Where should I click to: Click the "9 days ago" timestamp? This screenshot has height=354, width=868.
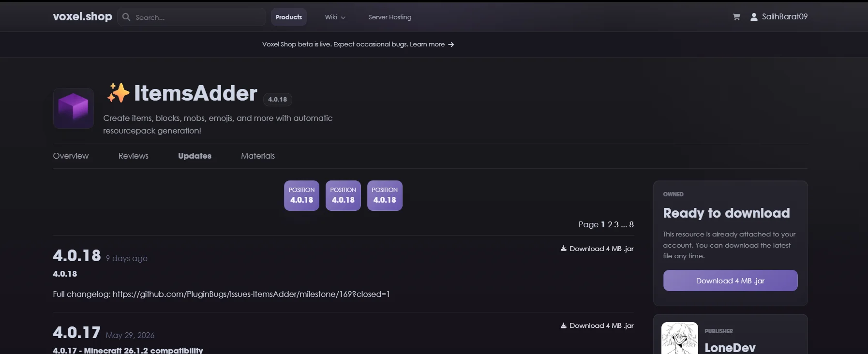(x=127, y=258)
